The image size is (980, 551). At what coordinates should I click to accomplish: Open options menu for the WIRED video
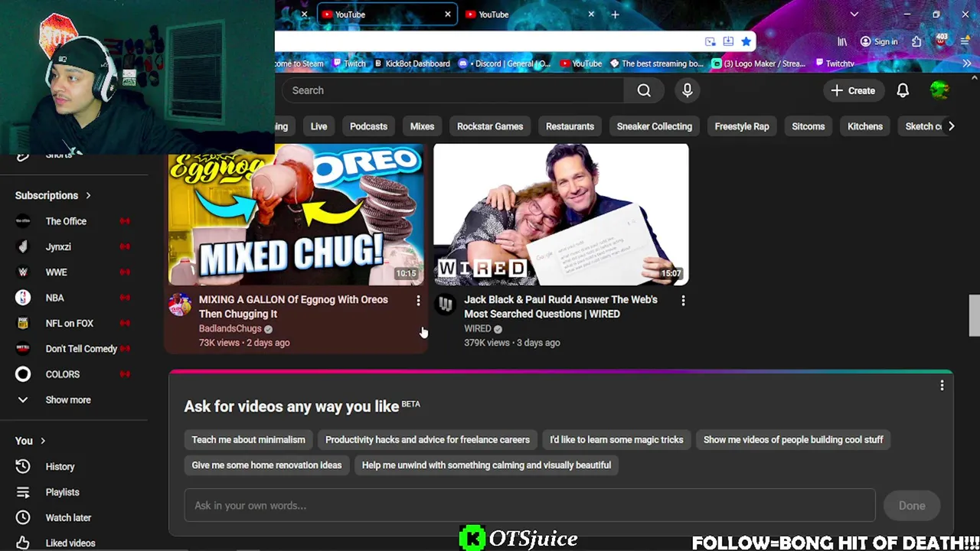click(683, 301)
